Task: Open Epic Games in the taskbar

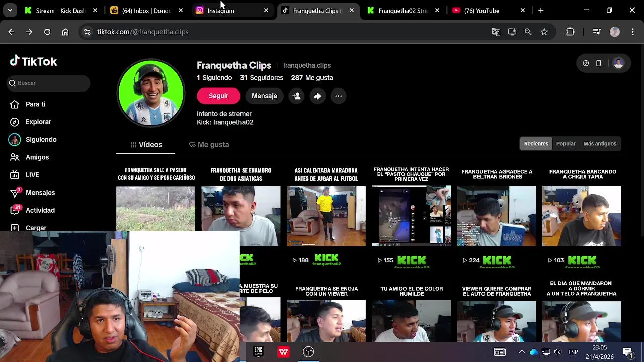Action: (x=258, y=352)
